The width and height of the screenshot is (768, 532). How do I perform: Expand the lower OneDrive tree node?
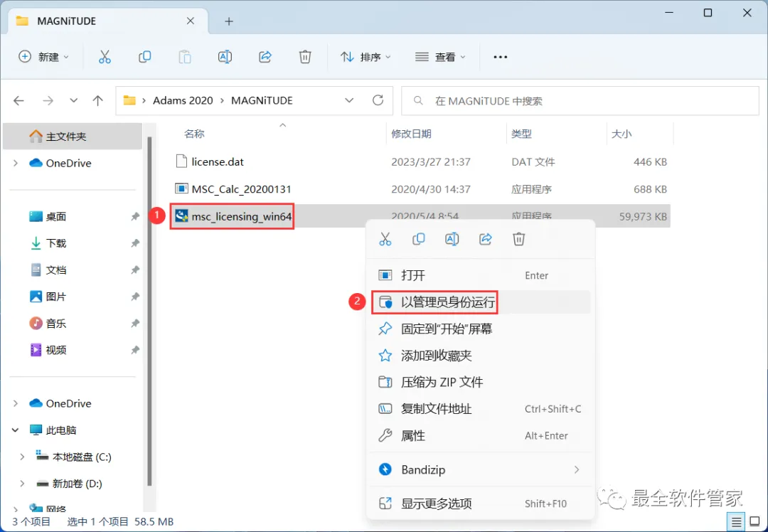click(15, 404)
